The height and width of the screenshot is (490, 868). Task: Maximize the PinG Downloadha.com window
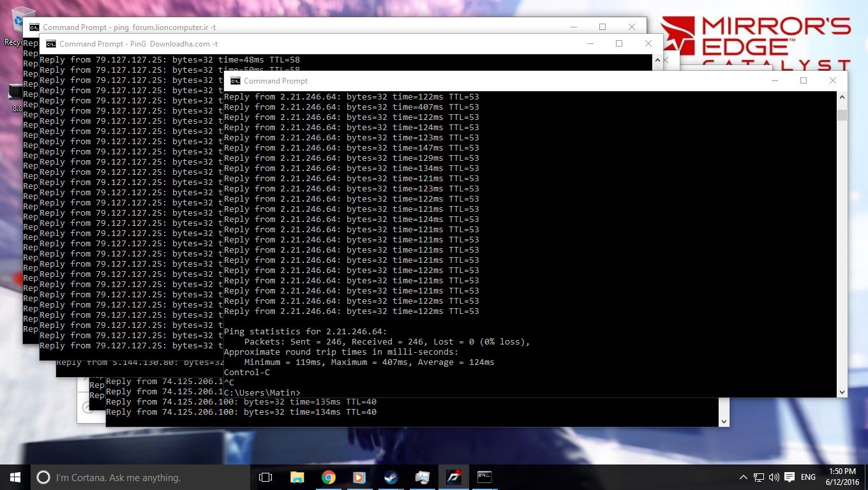[619, 43]
